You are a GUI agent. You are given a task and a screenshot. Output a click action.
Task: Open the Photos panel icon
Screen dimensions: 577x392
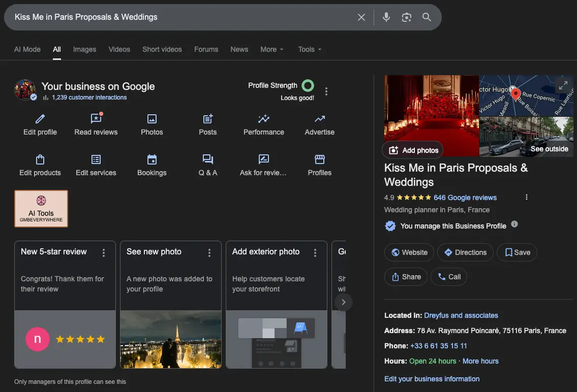point(151,118)
